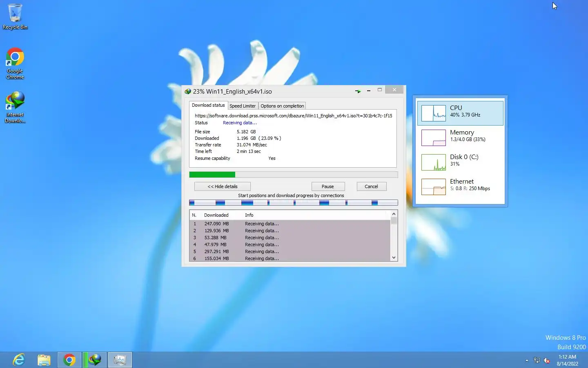
Task: Click the Hide details button
Action: click(223, 186)
